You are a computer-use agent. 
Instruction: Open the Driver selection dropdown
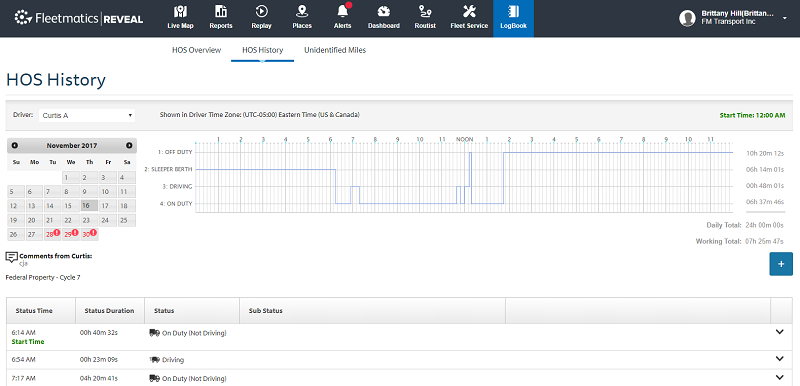click(87, 115)
